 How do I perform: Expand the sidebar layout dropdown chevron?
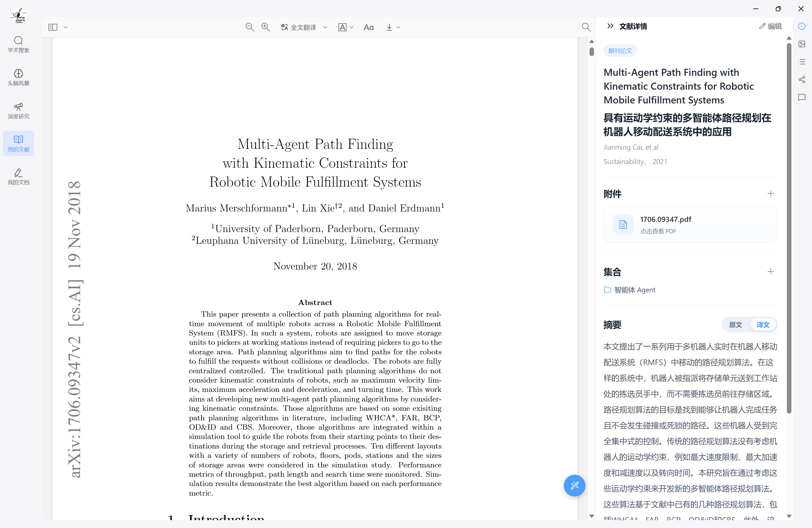[66, 27]
